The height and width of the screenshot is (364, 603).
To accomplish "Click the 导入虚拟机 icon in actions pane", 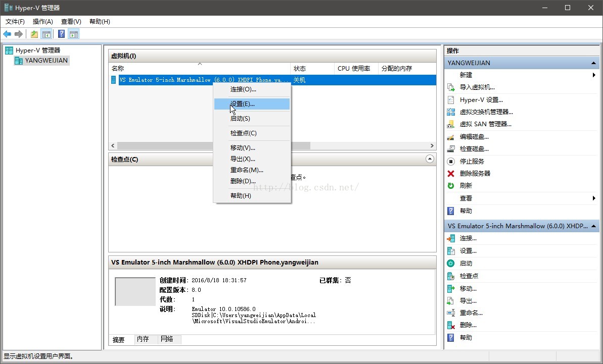I will click(x=451, y=87).
